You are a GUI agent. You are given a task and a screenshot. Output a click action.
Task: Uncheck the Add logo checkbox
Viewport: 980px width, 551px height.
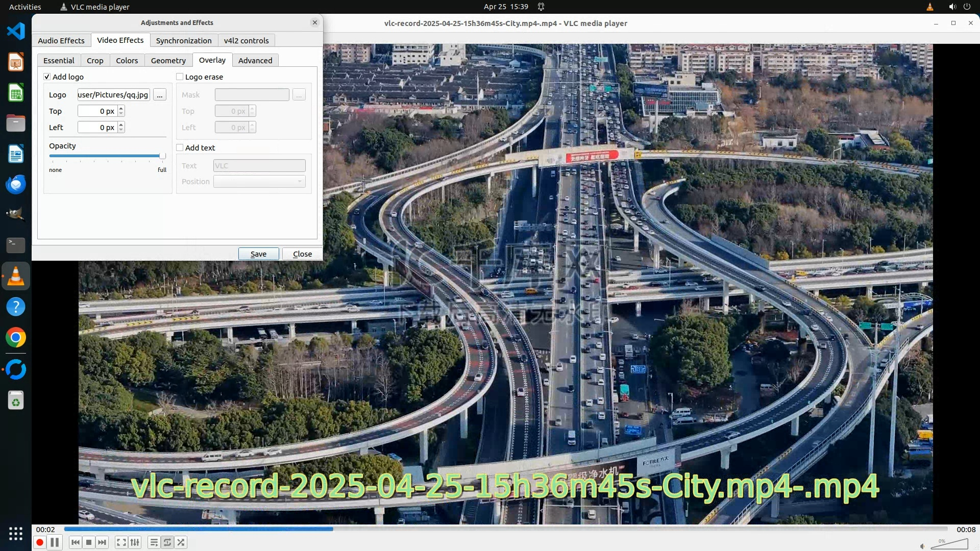click(47, 77)
